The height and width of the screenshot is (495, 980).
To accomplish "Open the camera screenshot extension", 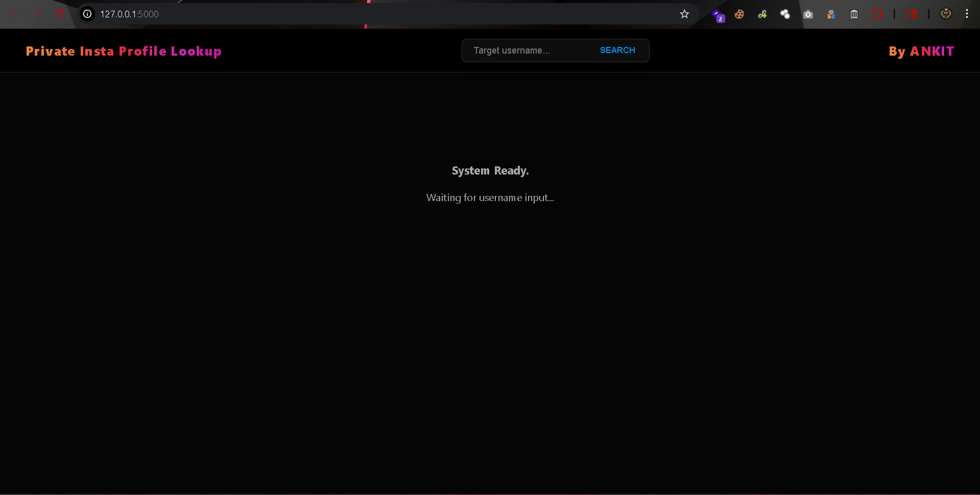I will pyautogui.click(x=808, y=14).
